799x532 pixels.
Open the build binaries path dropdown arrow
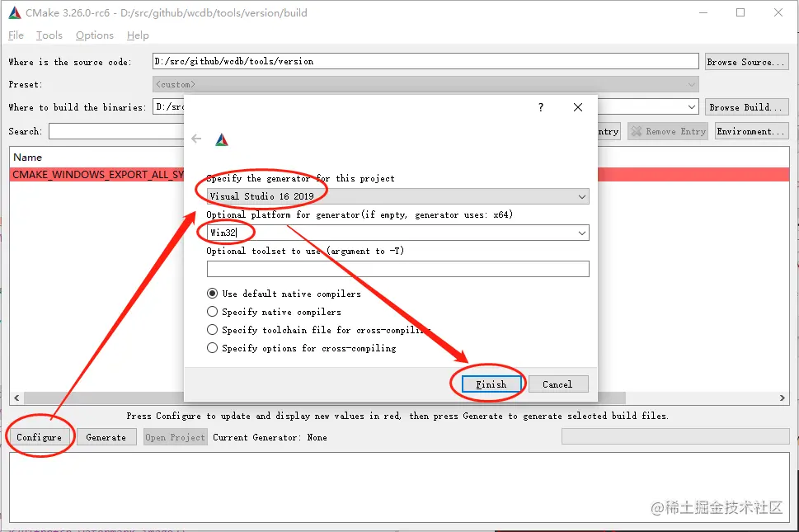[x=692, y=107]
